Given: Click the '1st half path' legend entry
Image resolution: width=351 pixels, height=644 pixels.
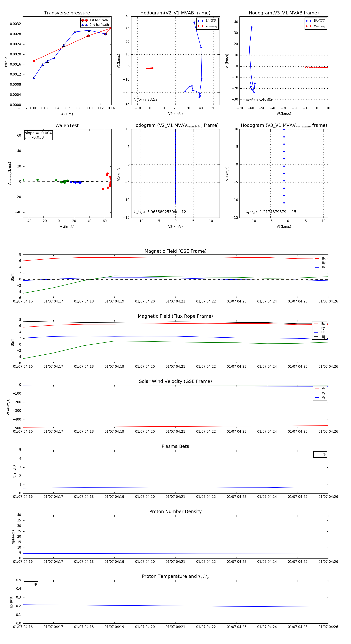Looking at the screenshot, I should [x=95, y=20].
